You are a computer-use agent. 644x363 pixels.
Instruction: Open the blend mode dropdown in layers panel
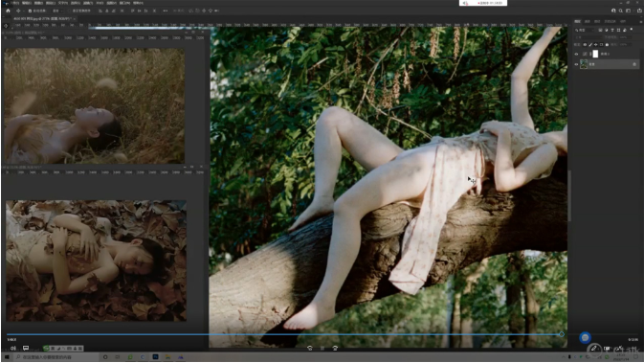tap(588, 37)
